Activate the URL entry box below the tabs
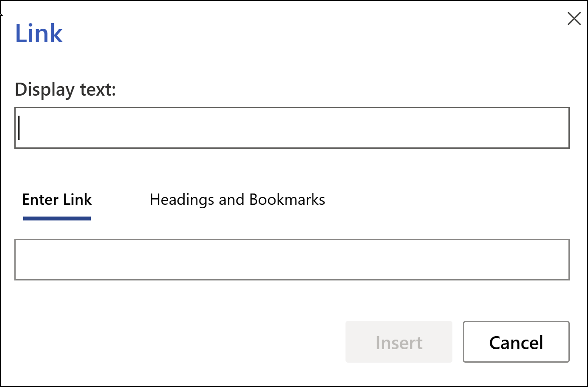 pos(292,260)
